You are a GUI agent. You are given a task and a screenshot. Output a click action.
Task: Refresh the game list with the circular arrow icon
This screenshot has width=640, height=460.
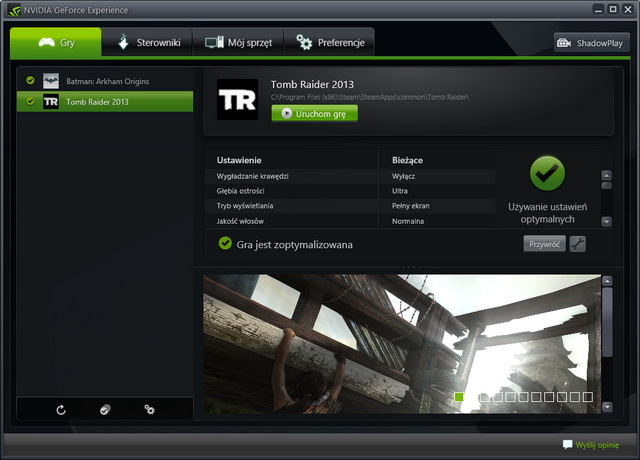coord(61,410)
